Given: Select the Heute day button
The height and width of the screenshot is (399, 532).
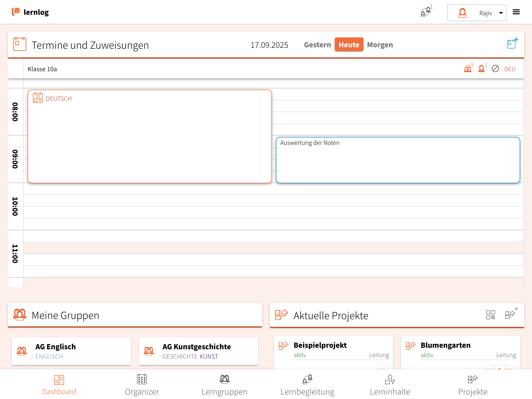Looking at the screenshot, I should 349,45.
